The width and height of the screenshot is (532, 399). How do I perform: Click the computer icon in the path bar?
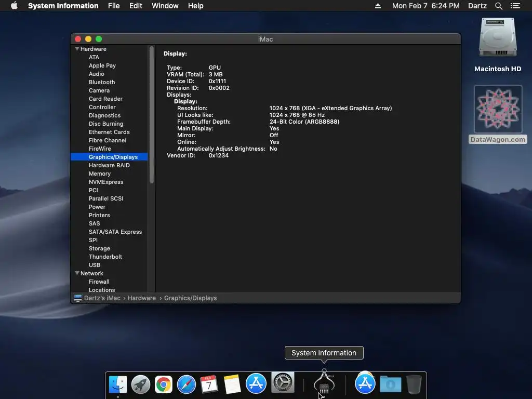78,298
